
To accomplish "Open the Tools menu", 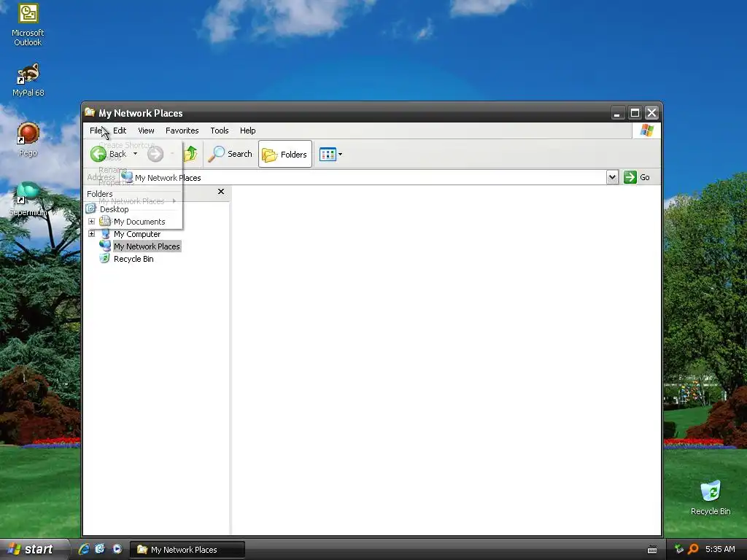I will point(219,131).
